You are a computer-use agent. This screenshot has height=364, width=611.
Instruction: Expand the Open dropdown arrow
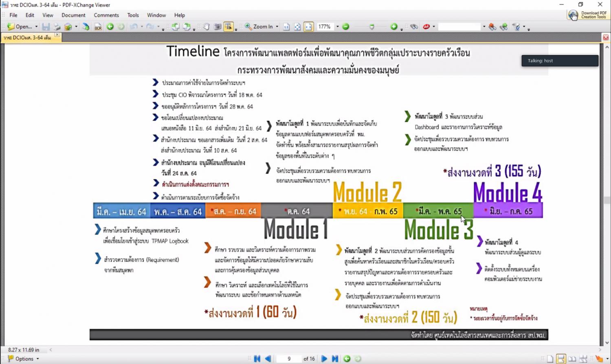pos(36,26)
